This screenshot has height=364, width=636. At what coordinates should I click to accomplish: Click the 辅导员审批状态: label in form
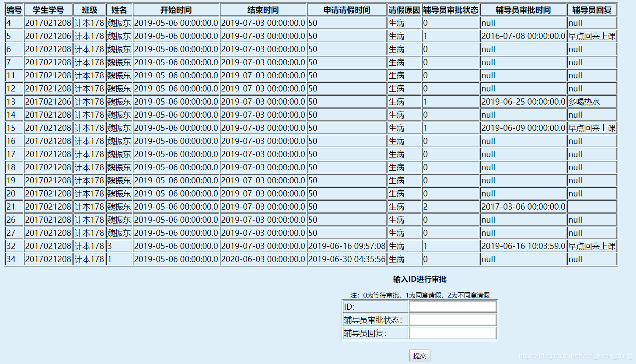coord(375,320)
